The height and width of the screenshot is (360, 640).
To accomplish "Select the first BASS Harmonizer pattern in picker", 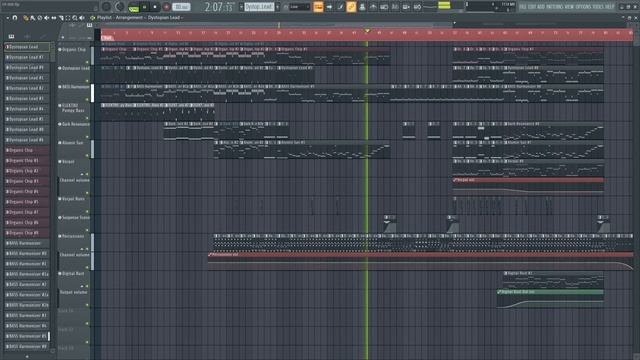I will [x=27, y=243].
